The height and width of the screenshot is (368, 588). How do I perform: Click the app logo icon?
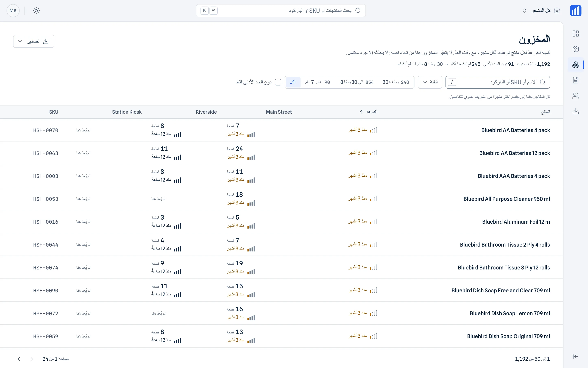576,11
